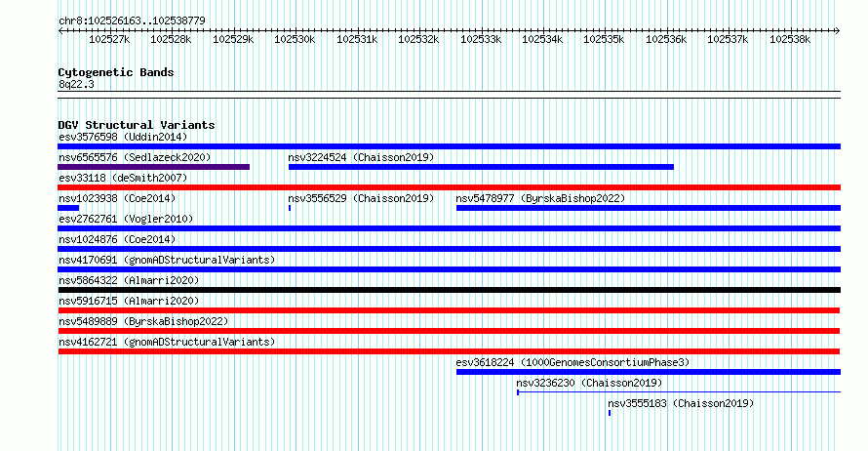This screenshot has width=868, height=451.
Task: Select the blue esv3576598 variant bar
Action: [x=449, y=146]
